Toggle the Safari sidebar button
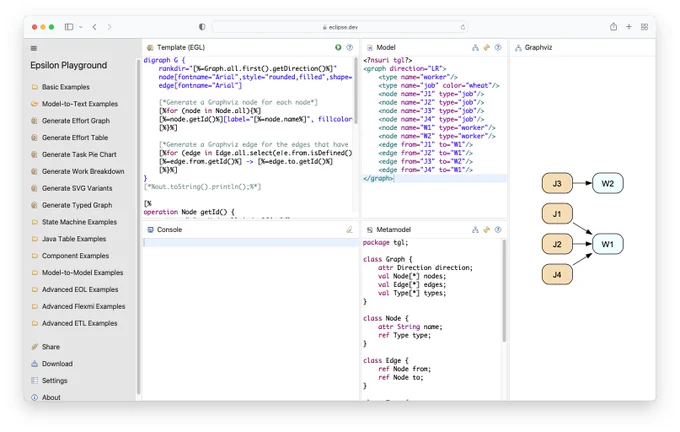 [69, 27]
